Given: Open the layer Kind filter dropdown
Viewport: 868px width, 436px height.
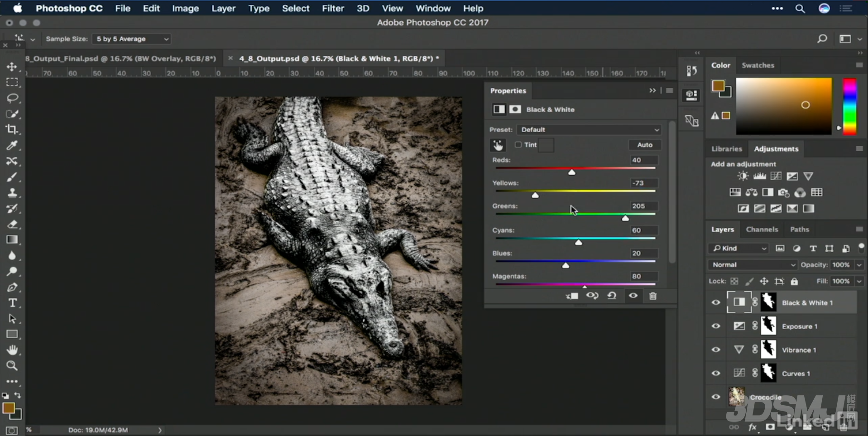Looking at the screenshot, I should (739, 248).
